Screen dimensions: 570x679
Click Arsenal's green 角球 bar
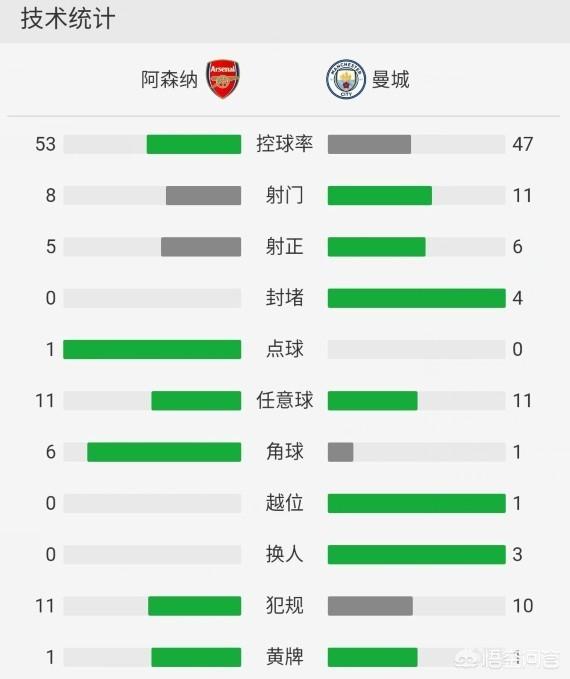[164, 452]
